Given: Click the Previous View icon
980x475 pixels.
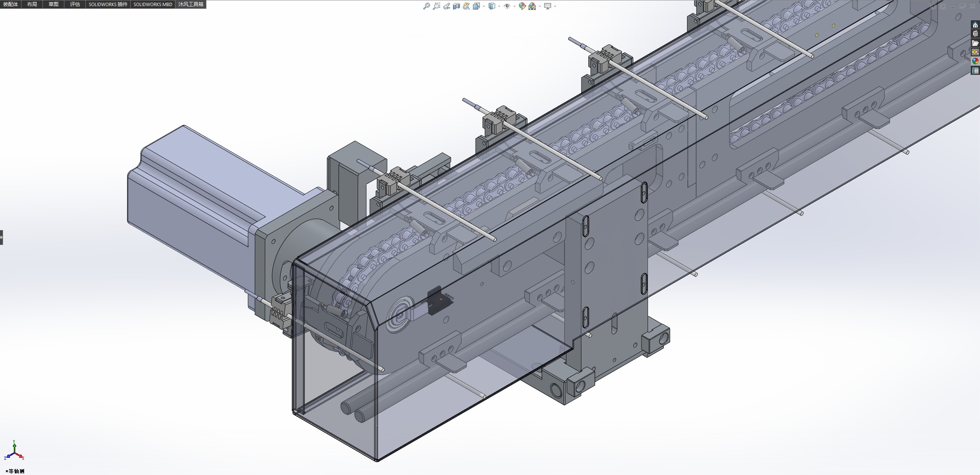Looking at the screenshot, I should tap(447, 6).
